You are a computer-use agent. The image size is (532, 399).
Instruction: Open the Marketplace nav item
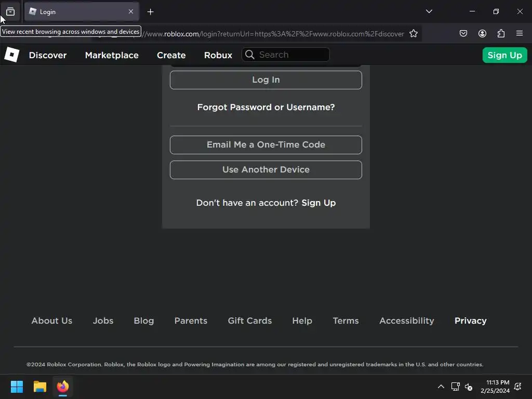click(112, 55)
